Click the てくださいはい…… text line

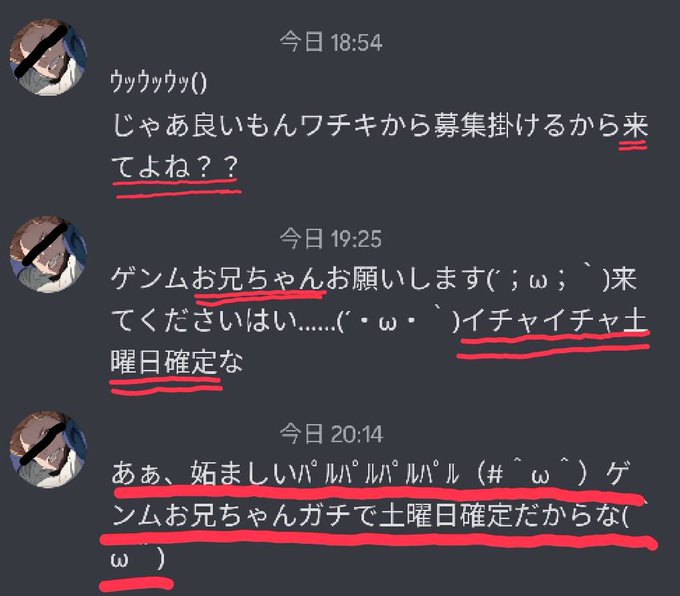[x=379, y=321]
